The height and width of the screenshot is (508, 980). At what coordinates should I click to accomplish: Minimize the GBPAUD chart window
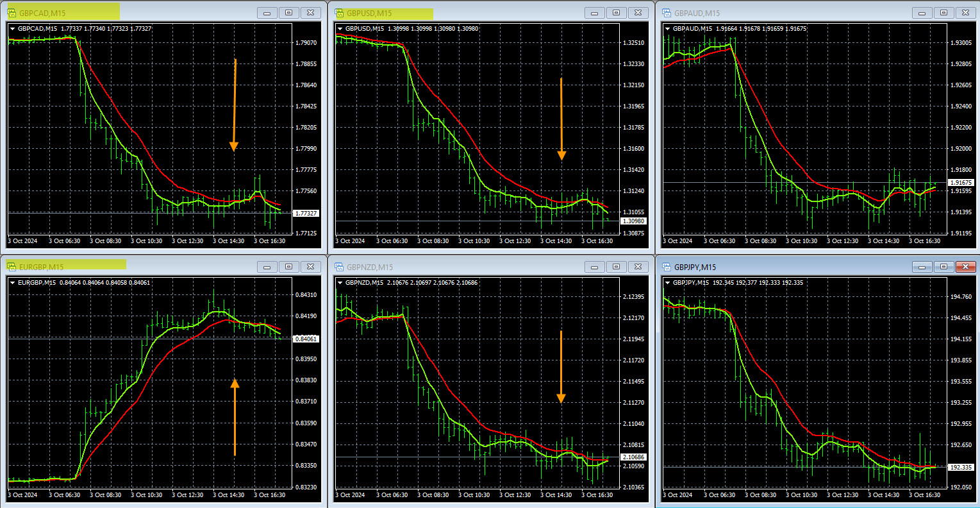[x=922, y=13]
